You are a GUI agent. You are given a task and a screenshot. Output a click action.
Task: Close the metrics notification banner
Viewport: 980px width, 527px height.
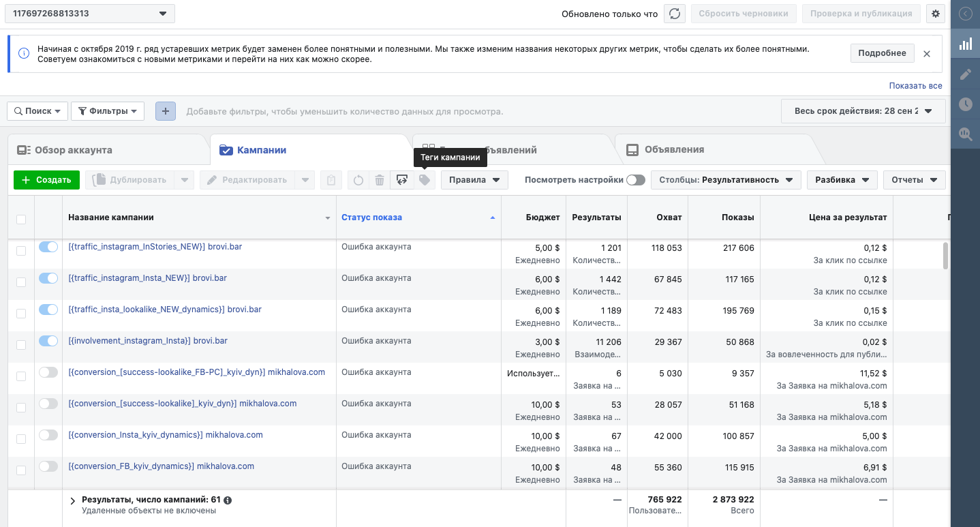click(x=927, y=54)
